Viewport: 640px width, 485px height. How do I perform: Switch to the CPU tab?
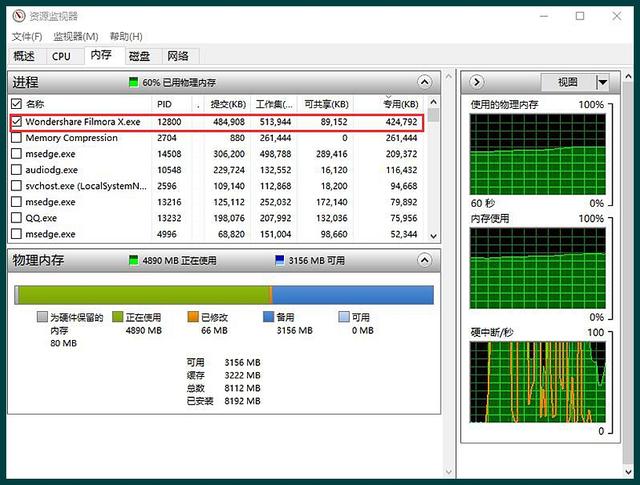coord(61,57)
